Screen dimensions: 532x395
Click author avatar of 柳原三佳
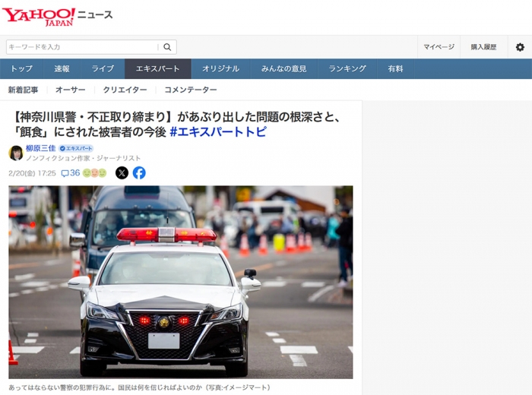[16, 153]
